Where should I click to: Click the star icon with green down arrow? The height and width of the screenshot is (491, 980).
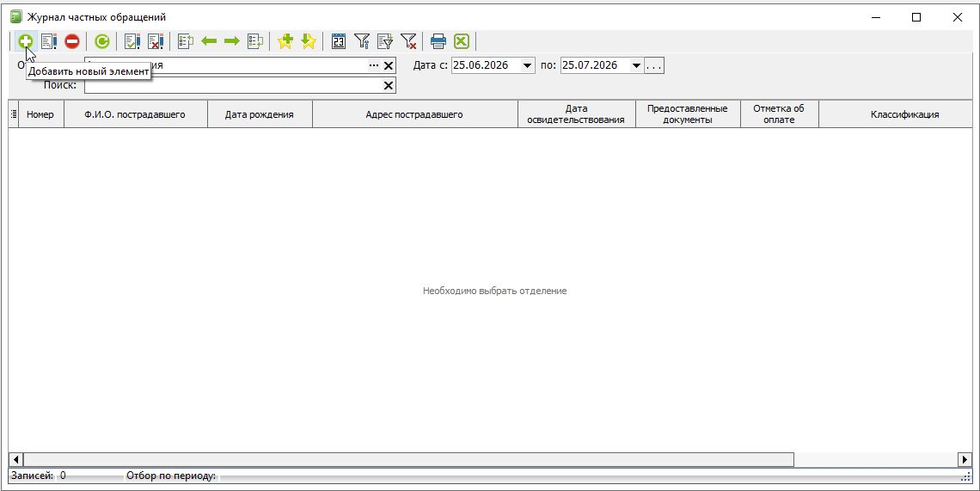pos(308,42)
